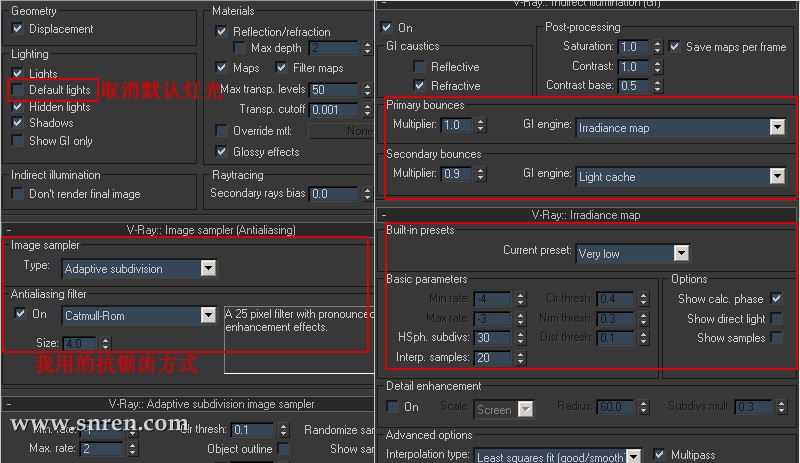The height and width of the screenshot is (463, 800).
Task: Adjust Max transp. levels spinner
Action: [x=367, y=90]
